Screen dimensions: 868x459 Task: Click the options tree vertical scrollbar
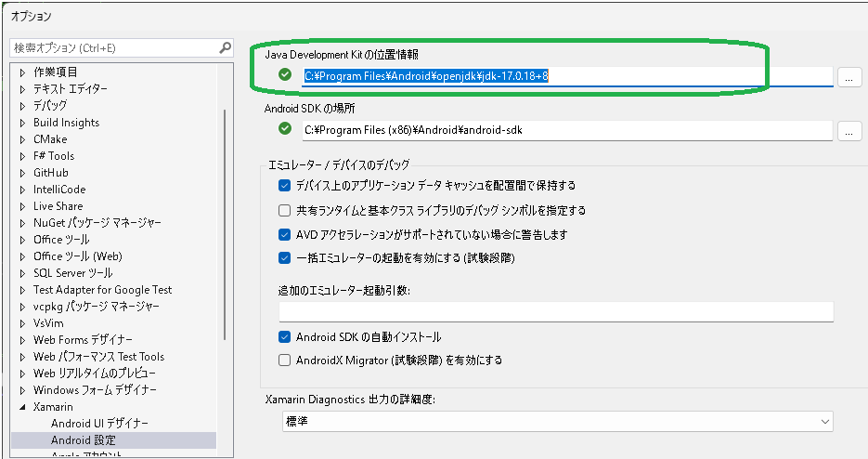[x=225, y=223]
